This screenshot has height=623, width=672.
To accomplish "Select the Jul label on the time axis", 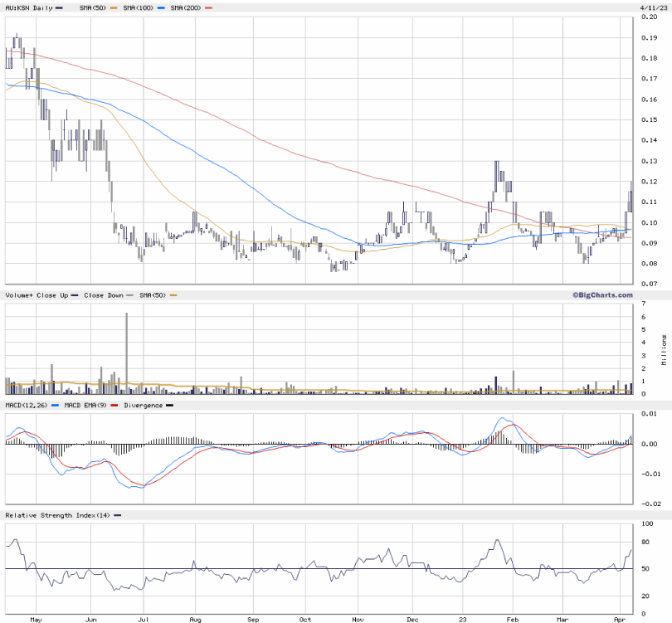I will [144, 618].
